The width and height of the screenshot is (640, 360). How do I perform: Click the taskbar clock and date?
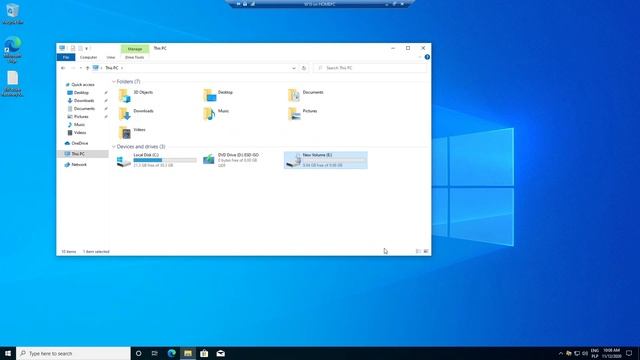pyautogui.click(x=611, y=353)
